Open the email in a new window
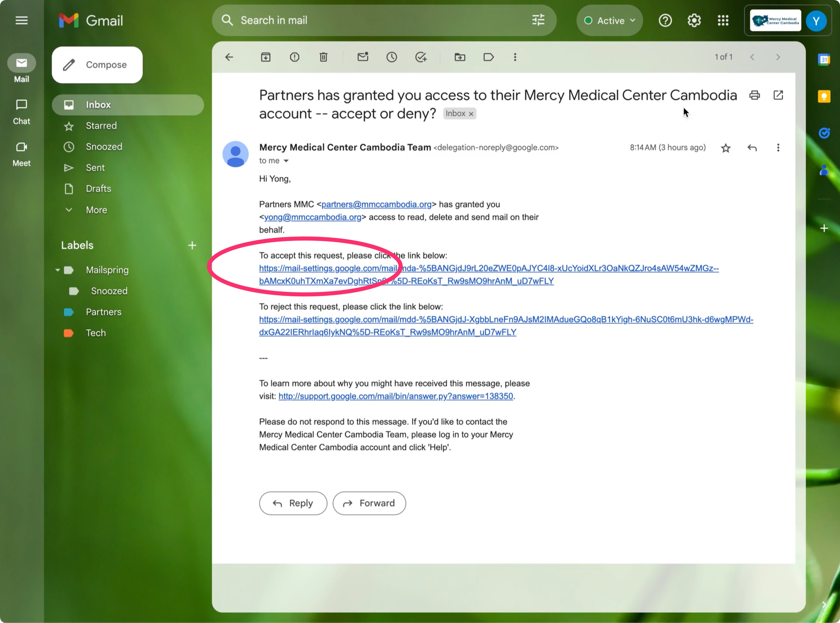Screen dimensions: 840x623 tap(778, 95)
